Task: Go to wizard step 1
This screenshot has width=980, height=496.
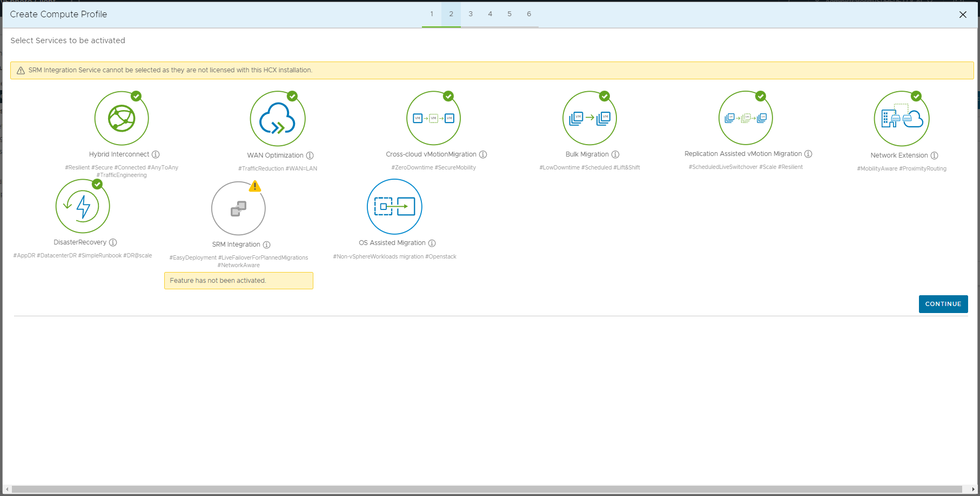Action: [432, 14]
